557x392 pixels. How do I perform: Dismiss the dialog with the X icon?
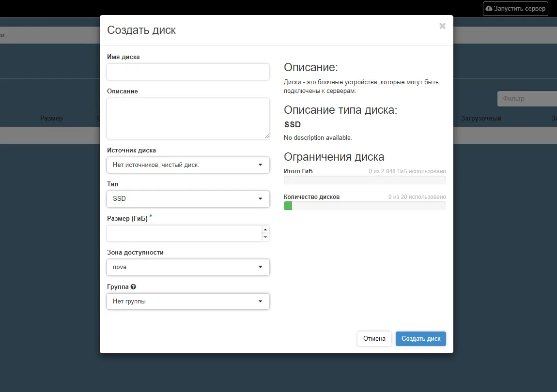tap(442, 26)
